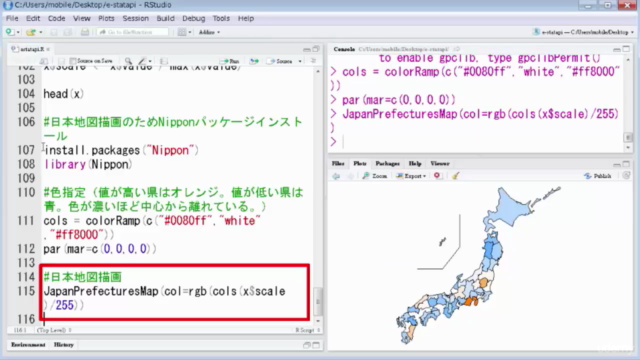Select the Plots tab in the lower-right pane
640x360 pixels.
pos(360,163)
